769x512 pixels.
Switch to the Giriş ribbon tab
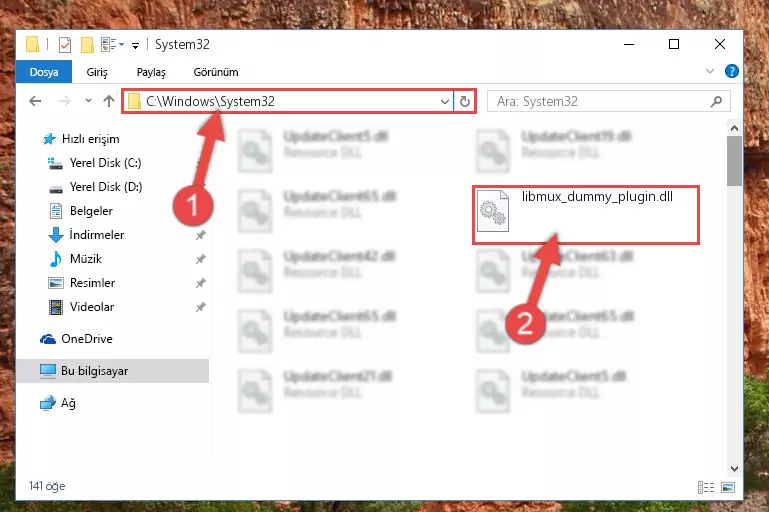[x=97, y=72]
